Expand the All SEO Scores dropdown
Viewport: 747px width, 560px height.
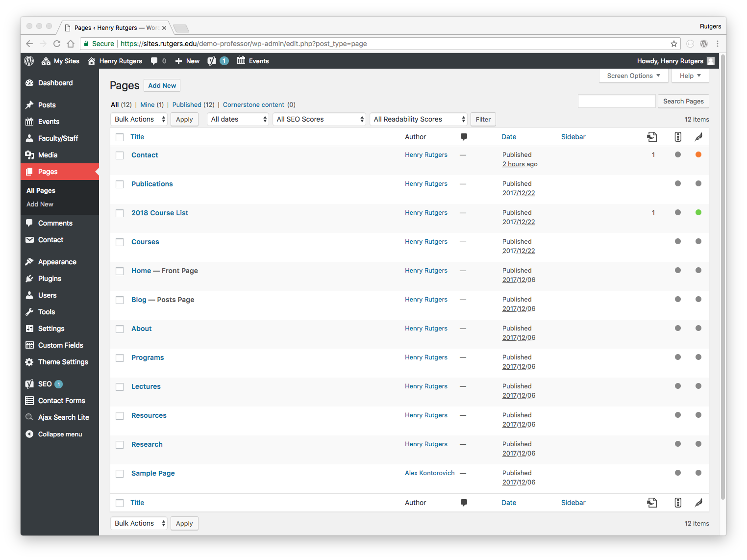[x=319, y=119]
